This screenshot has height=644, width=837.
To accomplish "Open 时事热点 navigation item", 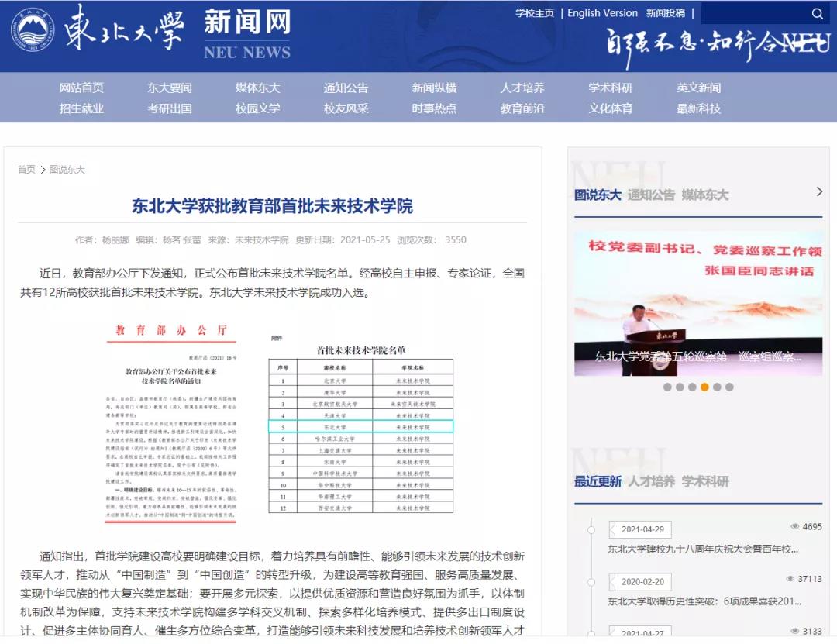I will coord(434,108).
